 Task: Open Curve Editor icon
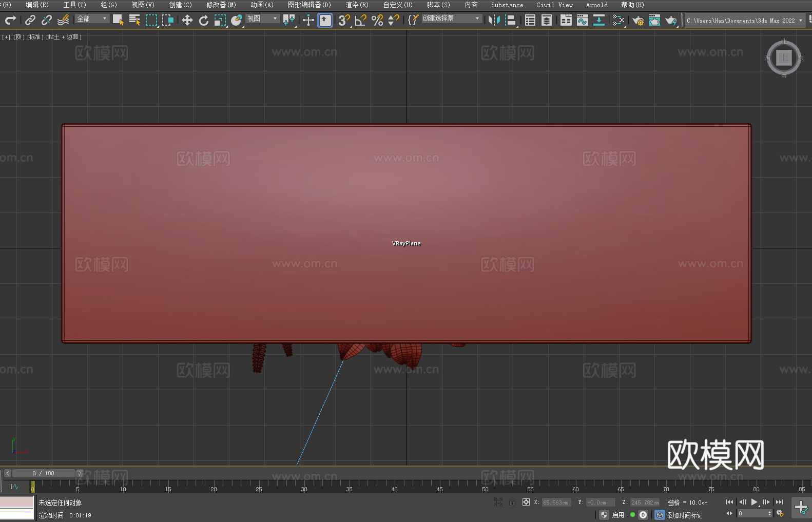coord(583,20)
